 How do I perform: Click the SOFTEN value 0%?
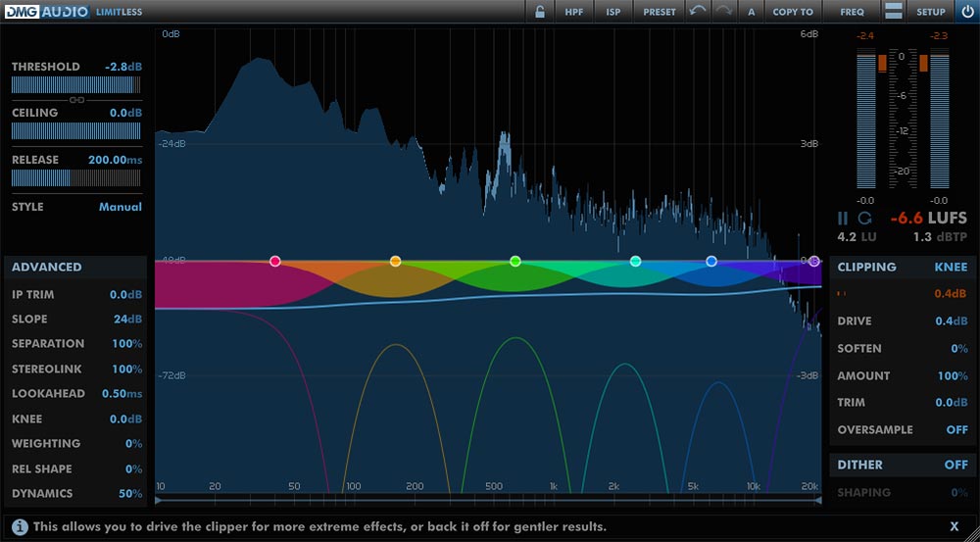[x=958, y=348]
